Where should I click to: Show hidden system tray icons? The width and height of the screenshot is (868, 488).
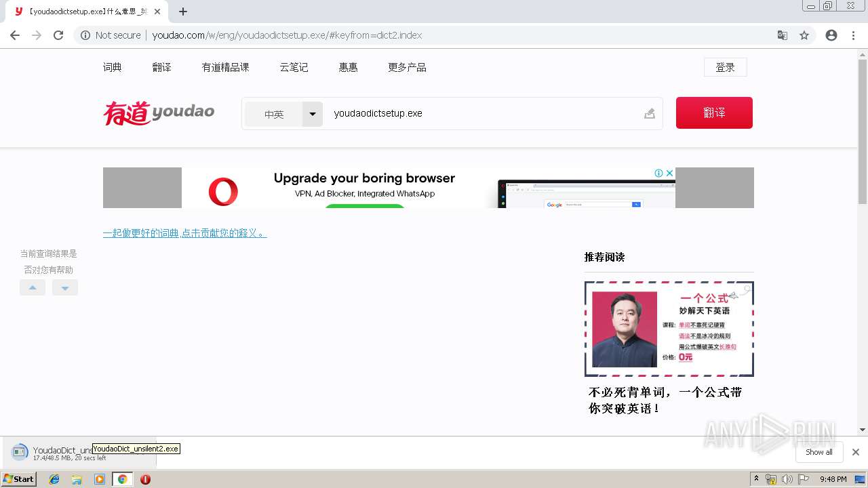[756, 479]
